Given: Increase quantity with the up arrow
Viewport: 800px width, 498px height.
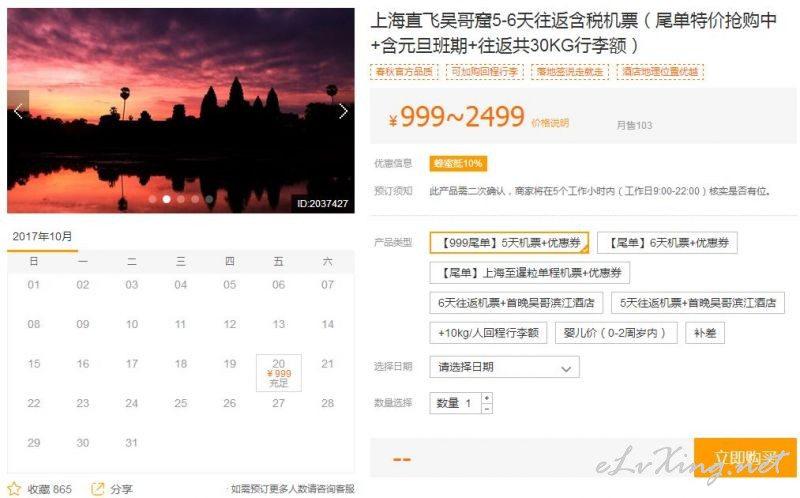Looking at the screenshot, I should [487, 398].
